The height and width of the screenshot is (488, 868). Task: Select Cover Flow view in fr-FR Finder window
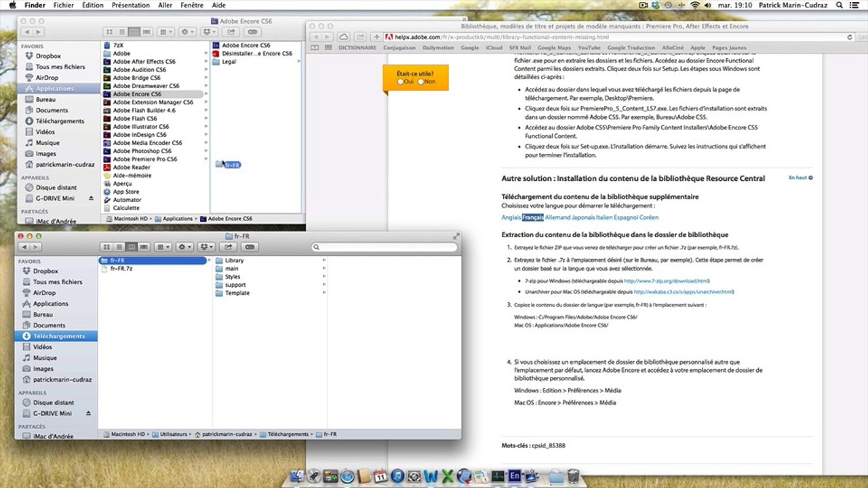coord(144,247)
